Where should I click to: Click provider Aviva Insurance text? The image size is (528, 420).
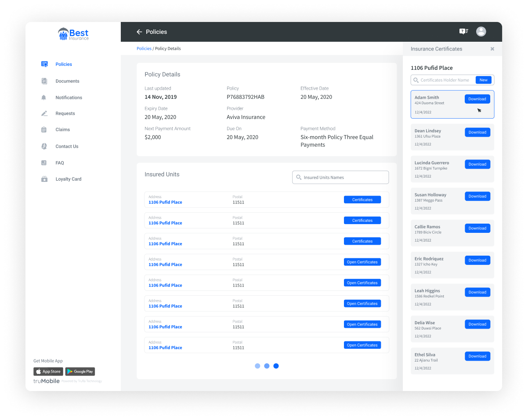point(246,117)
